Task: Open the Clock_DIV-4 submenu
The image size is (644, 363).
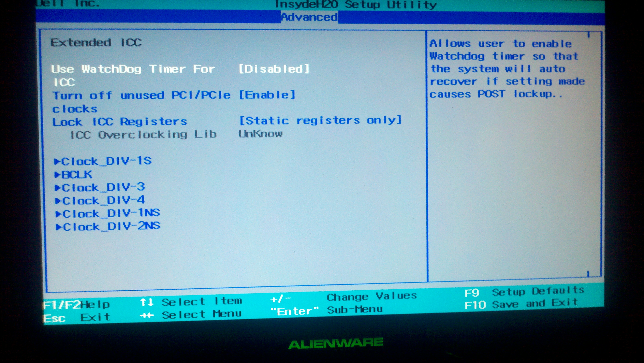Action: (x=100, y=200)
